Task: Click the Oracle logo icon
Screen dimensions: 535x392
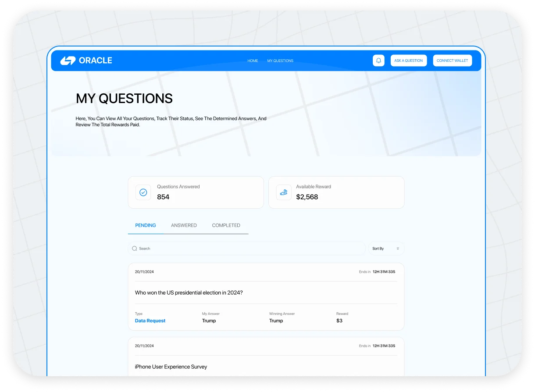Action: 68,61
